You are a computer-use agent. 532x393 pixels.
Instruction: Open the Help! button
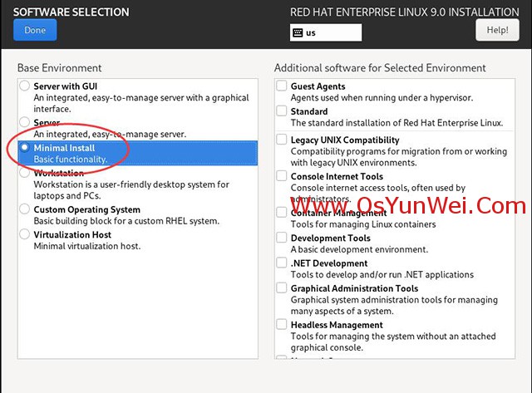(x=497, y=30)
